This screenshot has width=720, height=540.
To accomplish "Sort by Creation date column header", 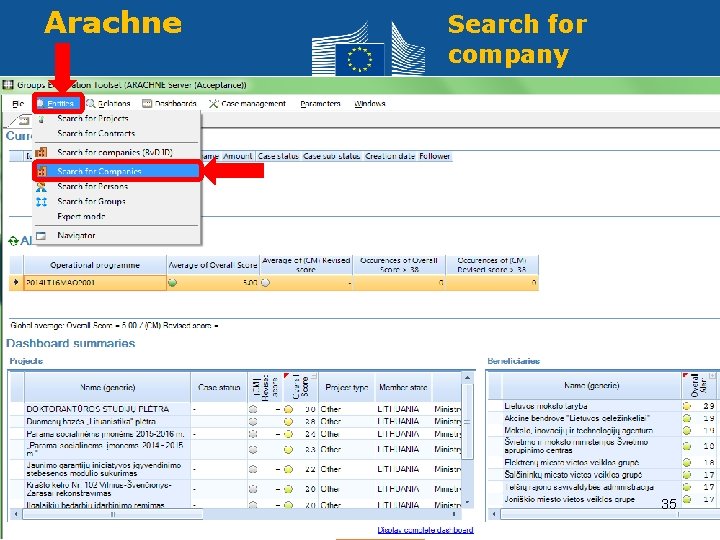I will tap(391, 156).
